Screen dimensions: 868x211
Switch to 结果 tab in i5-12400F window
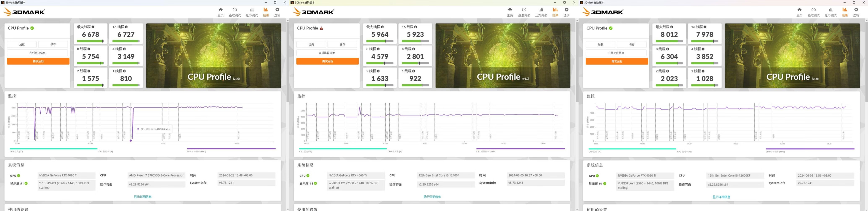pos(555,12)
